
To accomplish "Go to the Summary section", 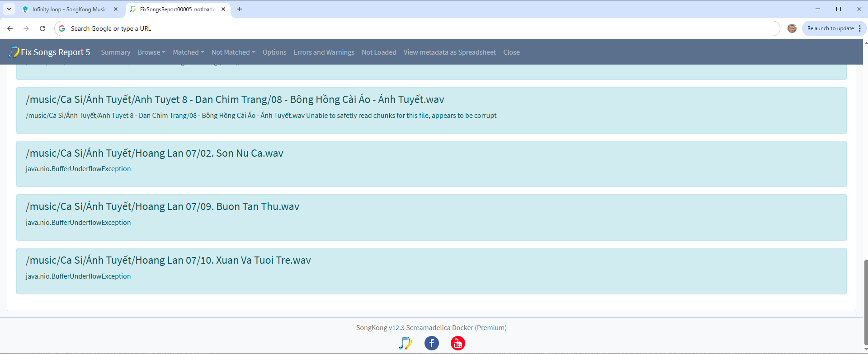I will (x=115, y=52).
